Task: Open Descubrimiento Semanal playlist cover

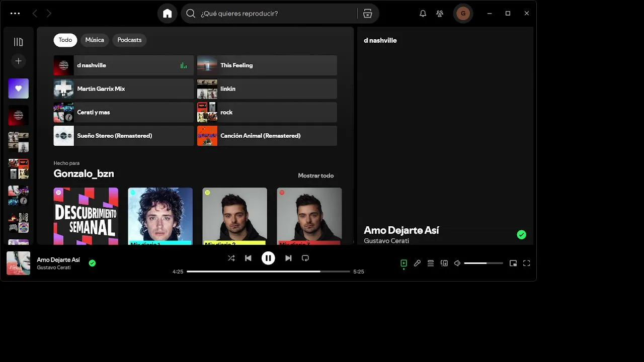Action: click(x=86, y=216)
